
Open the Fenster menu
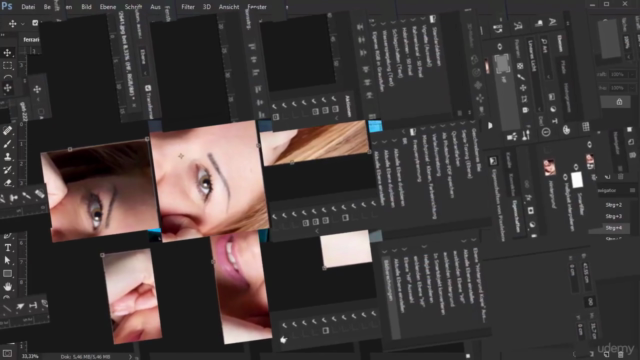coord(257,7)
